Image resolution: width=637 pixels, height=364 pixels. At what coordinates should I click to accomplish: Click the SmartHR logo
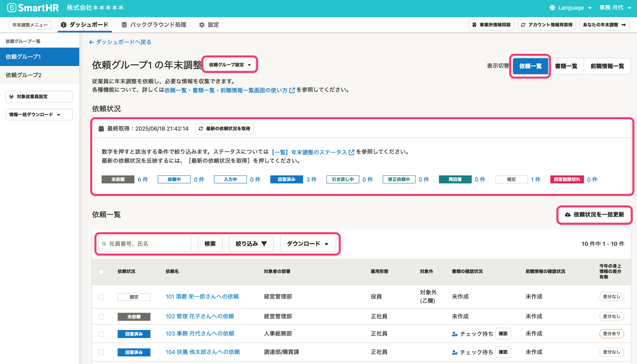33,8
